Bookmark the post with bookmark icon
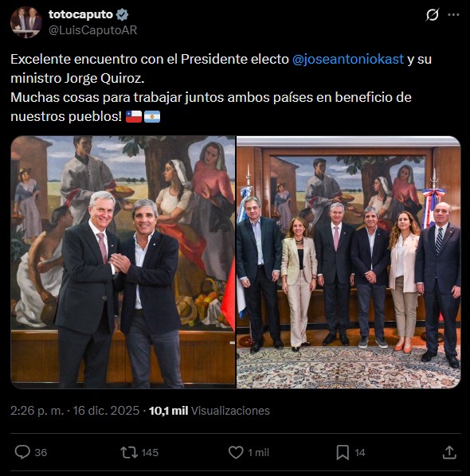470x476 pixels. [343, 452]
